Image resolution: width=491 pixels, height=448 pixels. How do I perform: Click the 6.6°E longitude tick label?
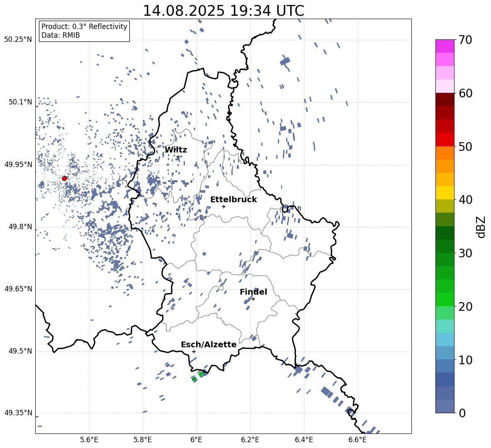pos(357,440)
